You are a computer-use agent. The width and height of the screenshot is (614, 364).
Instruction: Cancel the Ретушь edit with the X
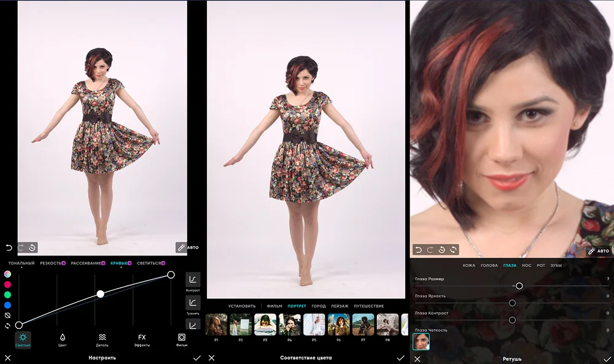click(x=418, y=358)
